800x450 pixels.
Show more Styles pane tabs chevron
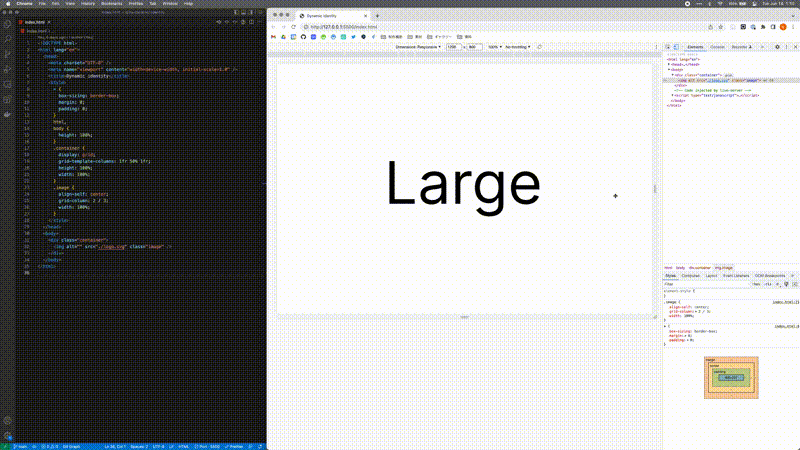point(792,276)
